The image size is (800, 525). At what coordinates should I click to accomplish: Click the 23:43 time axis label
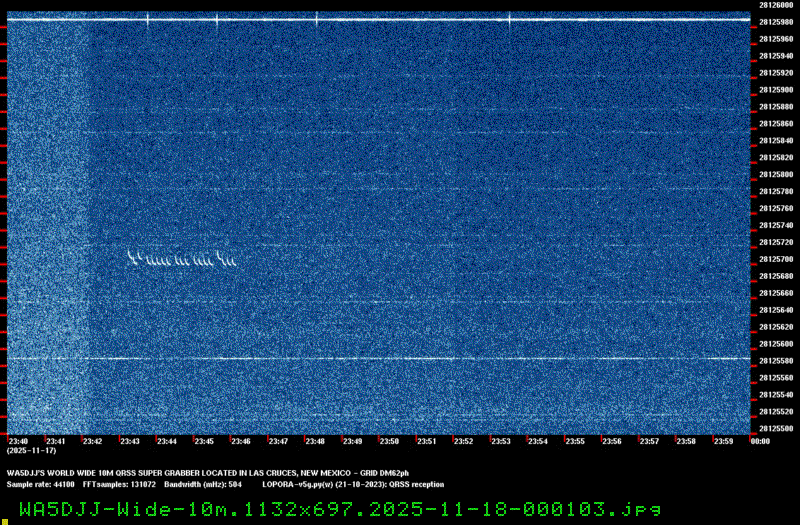(x=130, y=441)
